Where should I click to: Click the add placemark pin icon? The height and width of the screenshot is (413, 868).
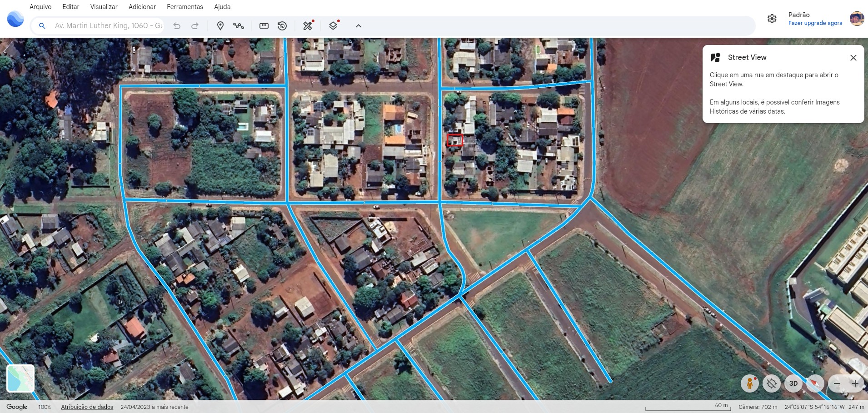220,26
